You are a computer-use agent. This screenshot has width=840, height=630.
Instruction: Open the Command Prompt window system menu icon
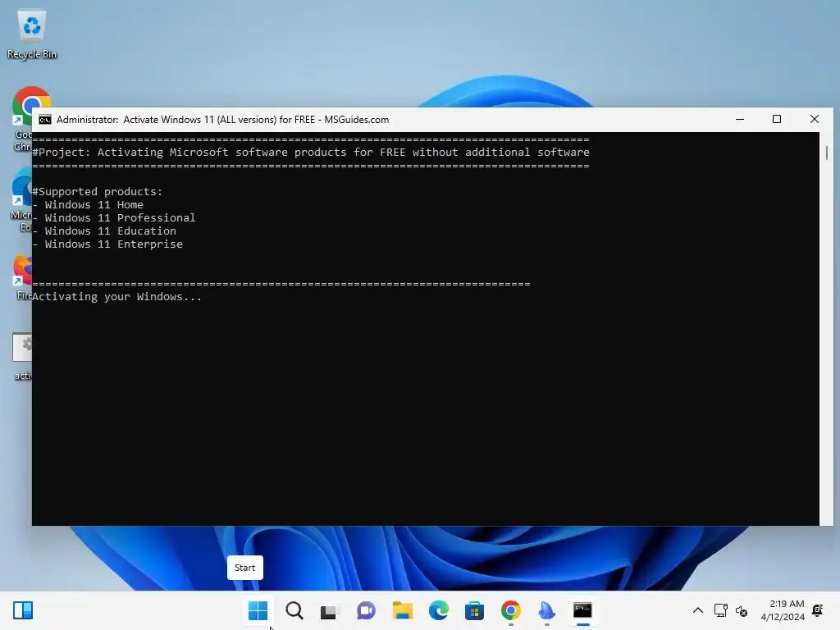[x=45, y=120]
